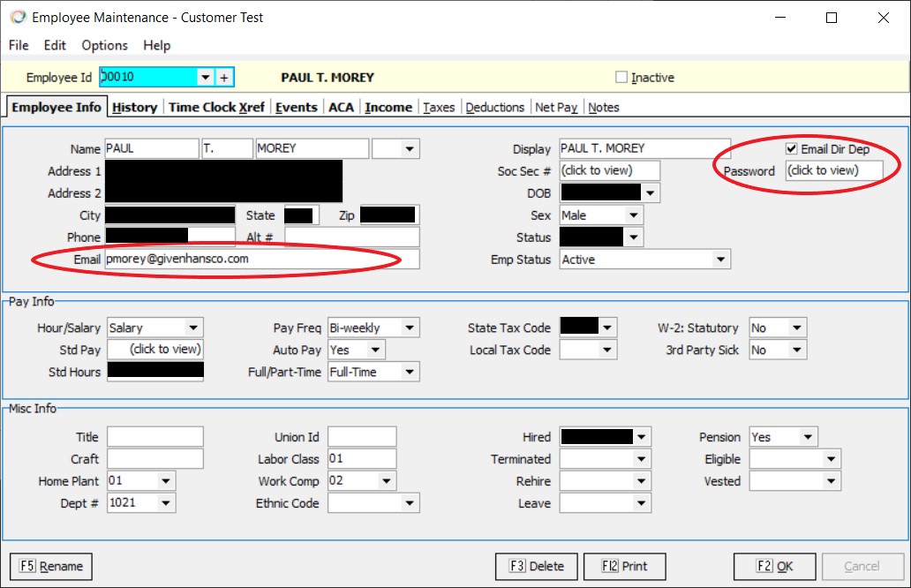Click the F12 Print button
The height and width of the screenshot is (588, 911).
click(623, 566)
